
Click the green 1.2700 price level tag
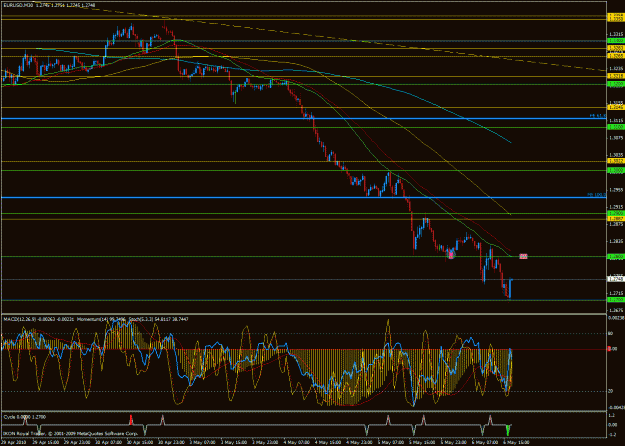point(616,299)
